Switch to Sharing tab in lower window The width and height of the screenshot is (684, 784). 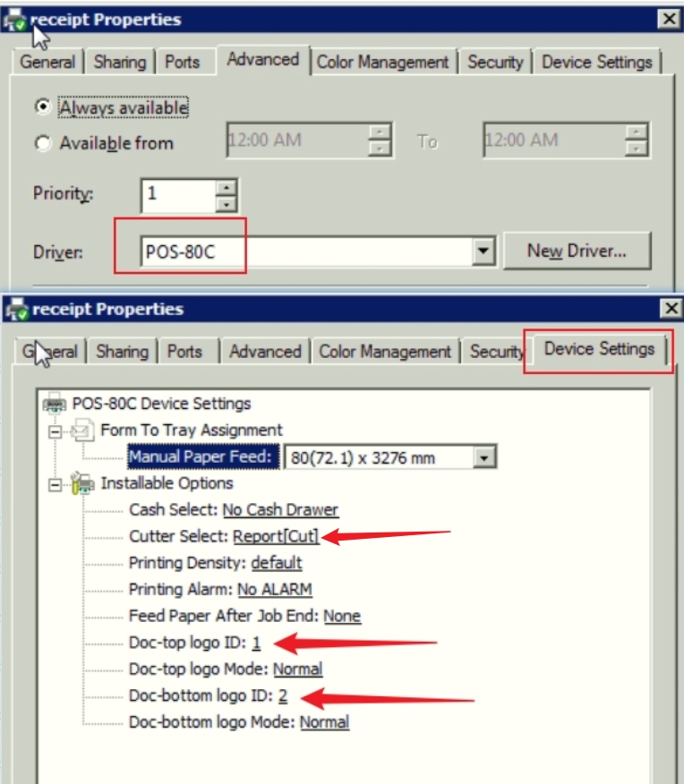[x=122, y=352]
